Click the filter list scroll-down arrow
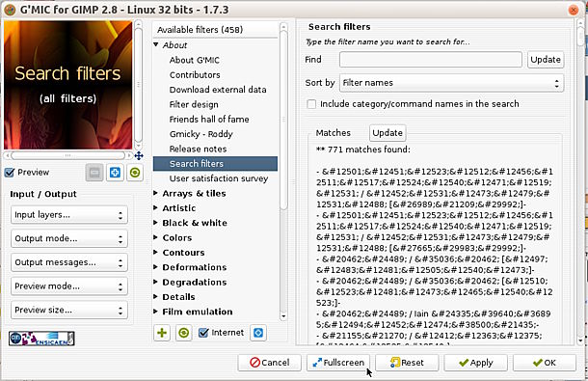588x381 pixels. 283,316
